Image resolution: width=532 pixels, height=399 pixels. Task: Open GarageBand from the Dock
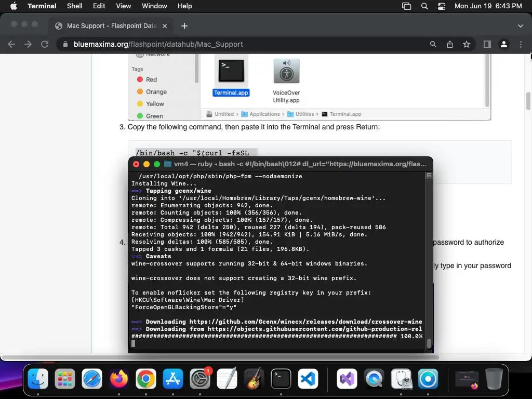tap(254, 379)
